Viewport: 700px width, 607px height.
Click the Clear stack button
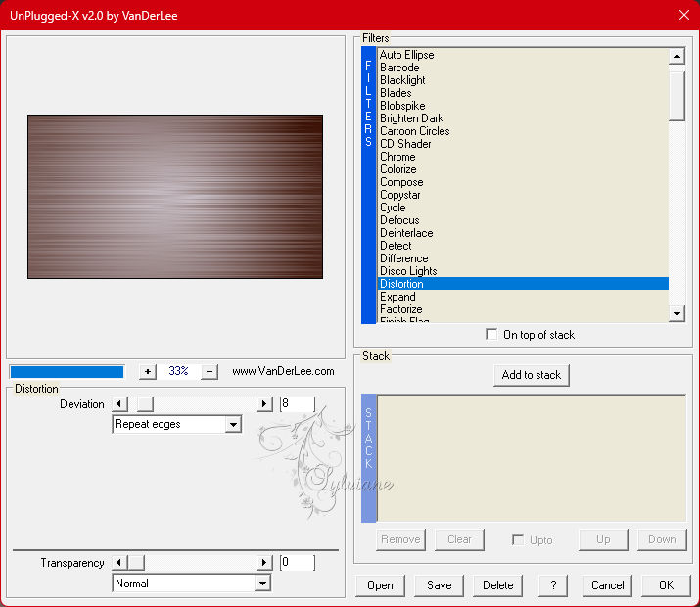pos(459,539)
